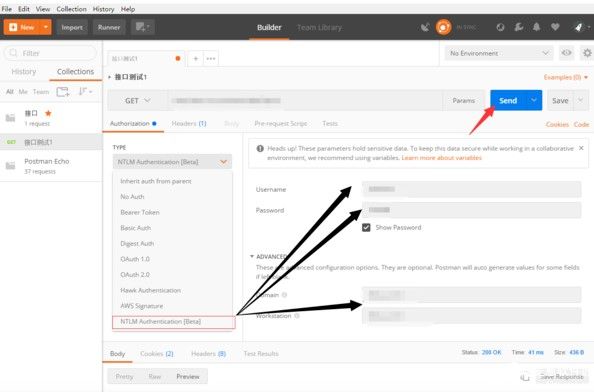The image size is (594, 392).
Task: Open the Examples (0) dropdown
Action: coord(566,77)
